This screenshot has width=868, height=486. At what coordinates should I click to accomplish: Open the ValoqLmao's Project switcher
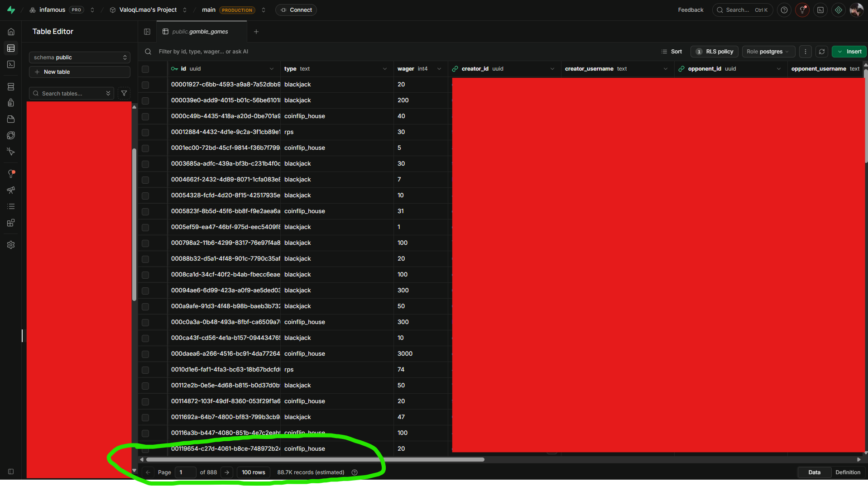[185, 10]
